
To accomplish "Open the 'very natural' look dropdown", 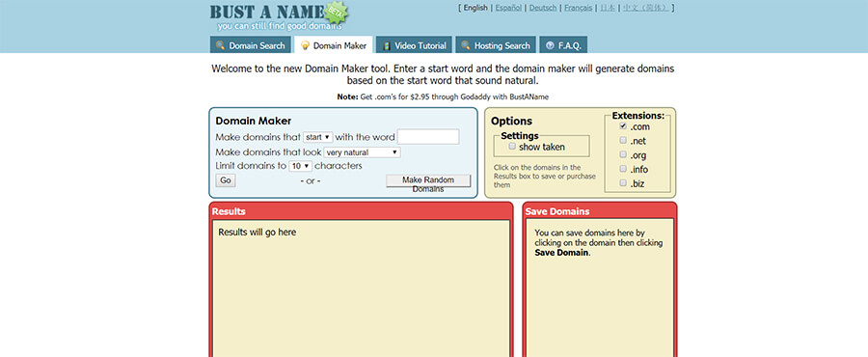I will coord(362,152).
